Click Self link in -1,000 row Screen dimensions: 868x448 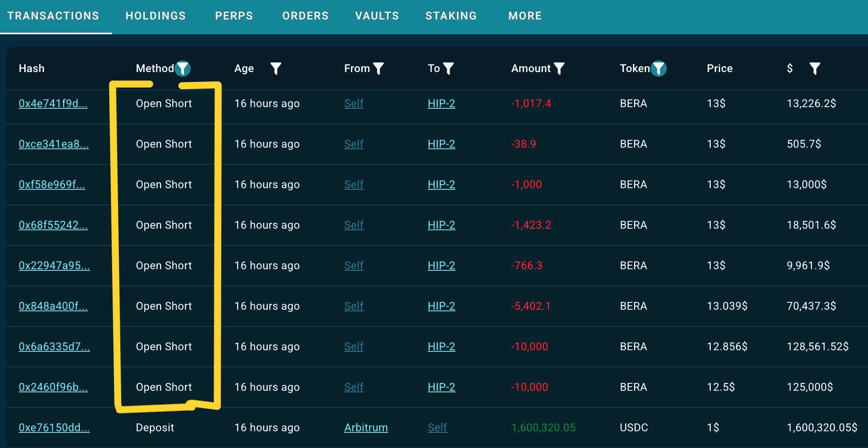[x=354, y=185]
